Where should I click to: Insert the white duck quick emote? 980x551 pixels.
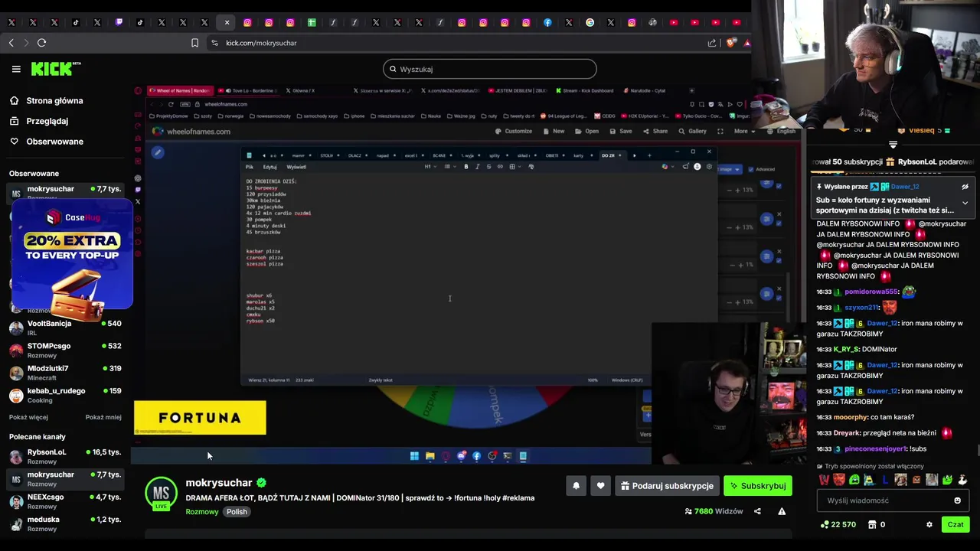962,480
